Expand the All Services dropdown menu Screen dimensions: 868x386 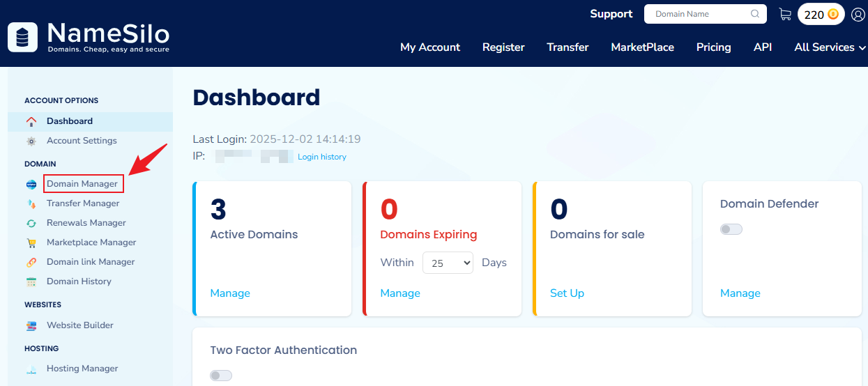(x=830, y=47)
